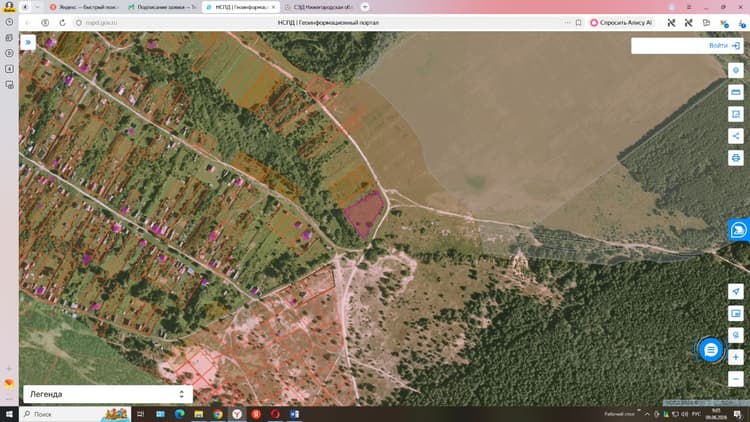Open the map layers pin icon
This screenshot has height=422, width=750.
tap(736, 70)
